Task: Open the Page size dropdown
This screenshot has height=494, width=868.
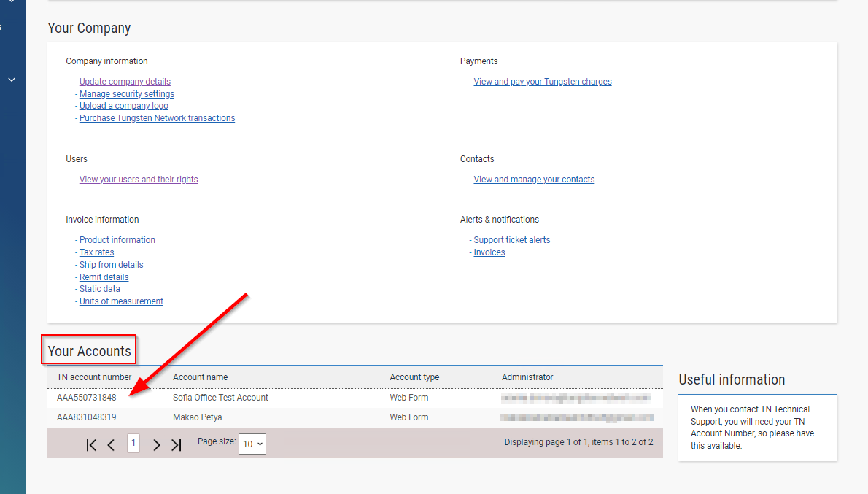Action: click(252, 444)
